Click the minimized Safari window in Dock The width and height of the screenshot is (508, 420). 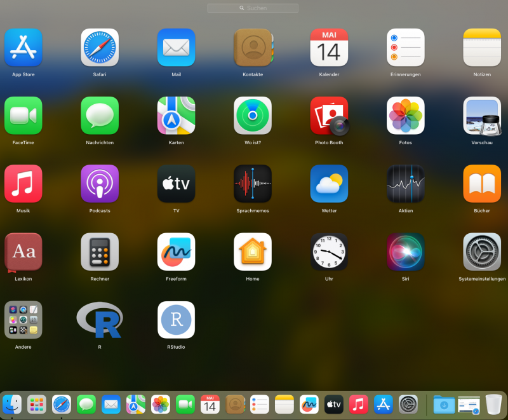click(469, 405)
